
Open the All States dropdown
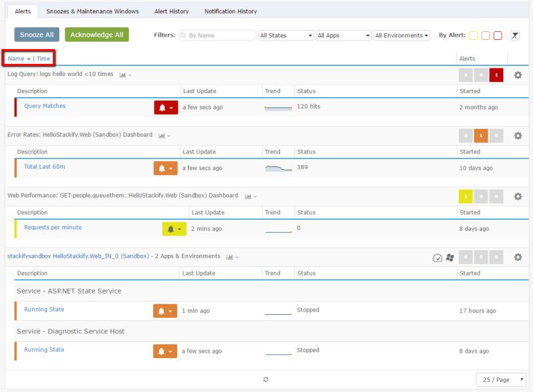(286, 35)
